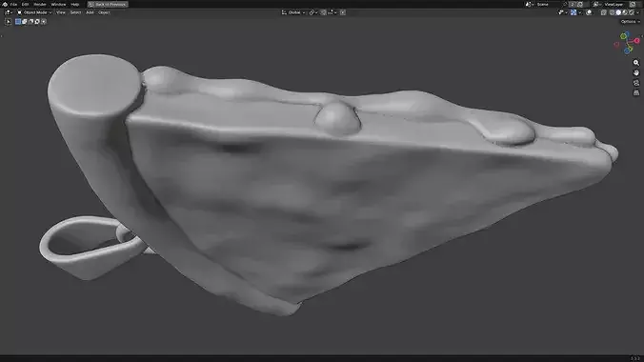Toggle perspective/orthographic grid icon
The width and height of the screenshot is (644, 362).
point(636,92)
